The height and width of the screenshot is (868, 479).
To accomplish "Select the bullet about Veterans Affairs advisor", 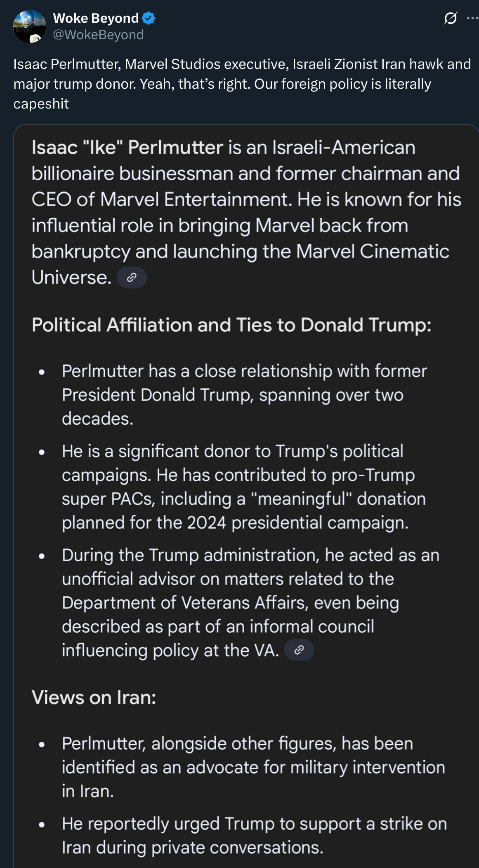I will click(251, 603).
